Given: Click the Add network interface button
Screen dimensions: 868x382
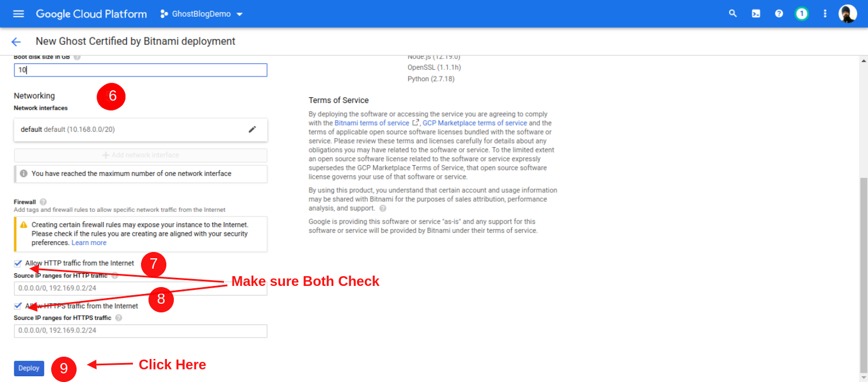Looking at the screenshot, I should (x=140, y=155).
